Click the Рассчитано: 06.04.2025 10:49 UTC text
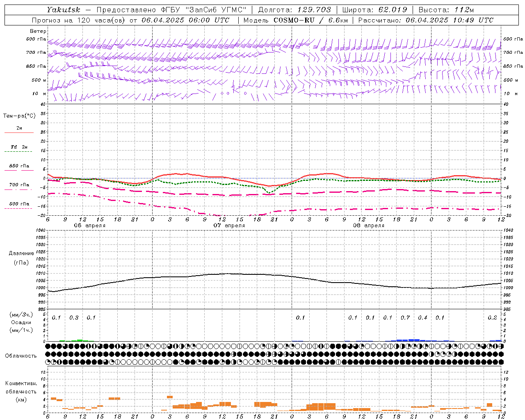This screenshot has width=525, height=420. tap(426, 20)
